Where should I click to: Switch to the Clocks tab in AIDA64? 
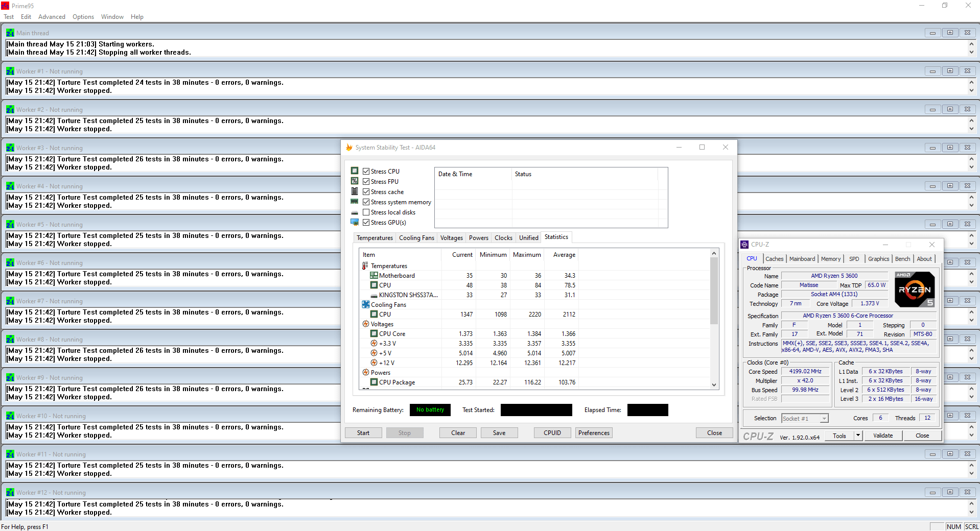(503, 238)
